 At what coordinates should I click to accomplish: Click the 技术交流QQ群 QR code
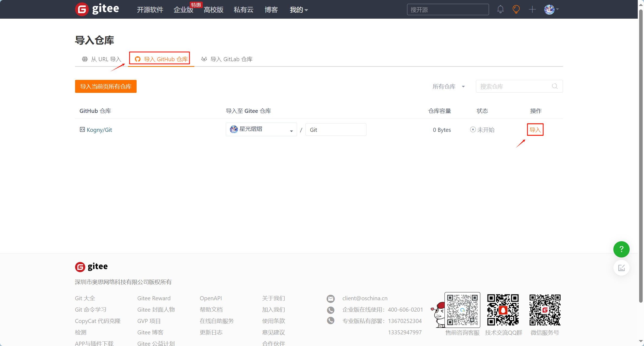click(503, 310)
